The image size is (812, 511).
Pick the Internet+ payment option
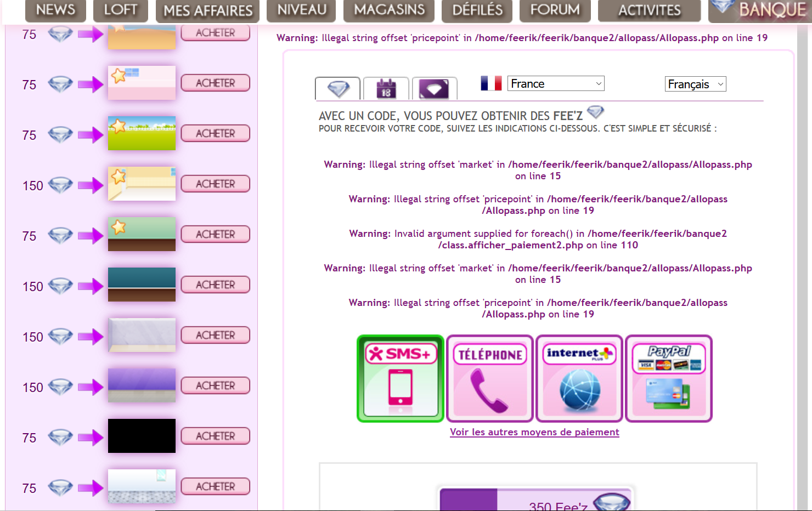coord(579,378)
